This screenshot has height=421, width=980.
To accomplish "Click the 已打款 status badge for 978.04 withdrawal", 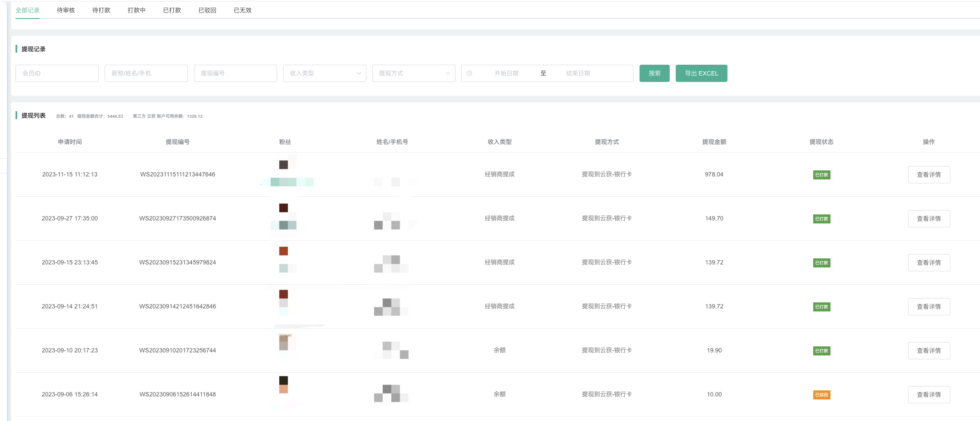I will pyautogui.click(x=821, y=175).
